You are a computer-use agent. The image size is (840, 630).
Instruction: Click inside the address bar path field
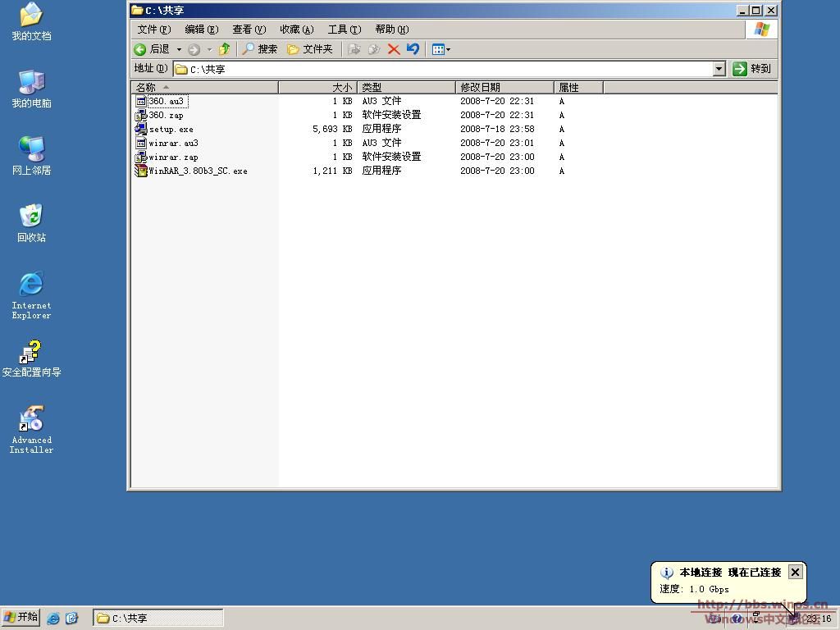[x=443, y=69]
